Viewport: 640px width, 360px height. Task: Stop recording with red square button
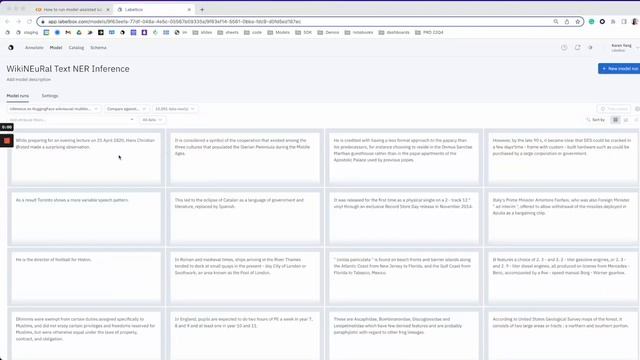(x=7, y=141)
